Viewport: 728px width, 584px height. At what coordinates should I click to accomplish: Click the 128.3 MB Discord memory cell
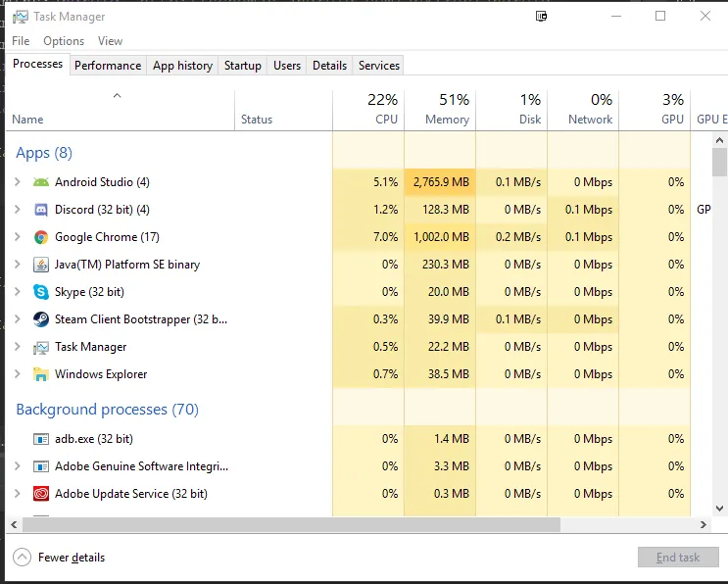[x=440, y=210]
